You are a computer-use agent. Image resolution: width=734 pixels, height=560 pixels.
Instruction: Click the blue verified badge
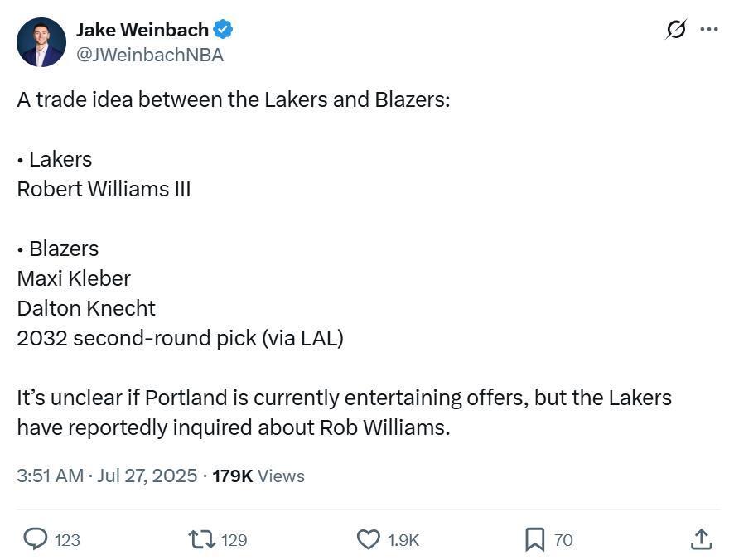tap(224, 30)
